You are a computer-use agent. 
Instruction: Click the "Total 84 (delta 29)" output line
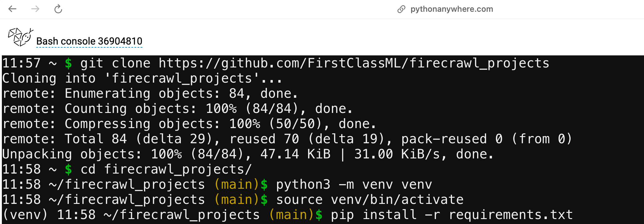pyautogui.click(x=287, y=139)
